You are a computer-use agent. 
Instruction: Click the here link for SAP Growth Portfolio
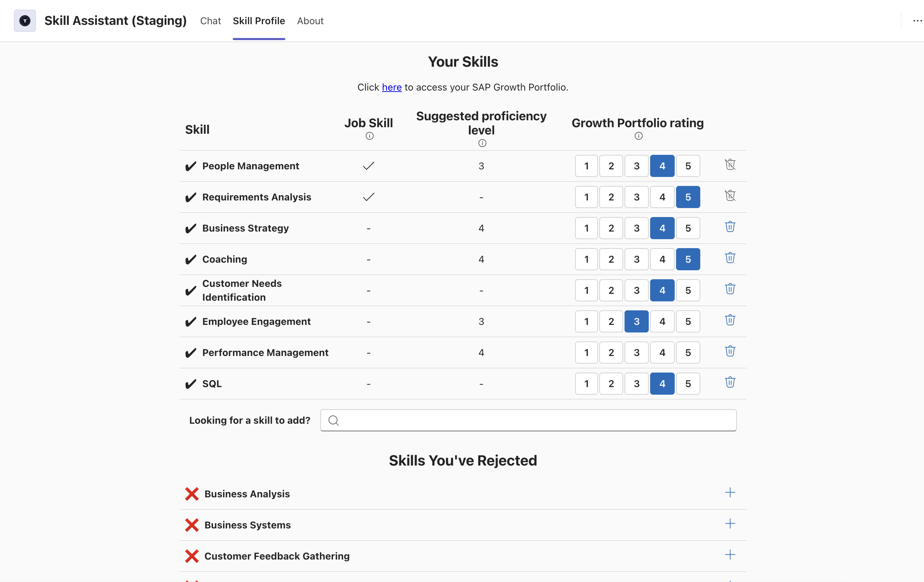391,87
